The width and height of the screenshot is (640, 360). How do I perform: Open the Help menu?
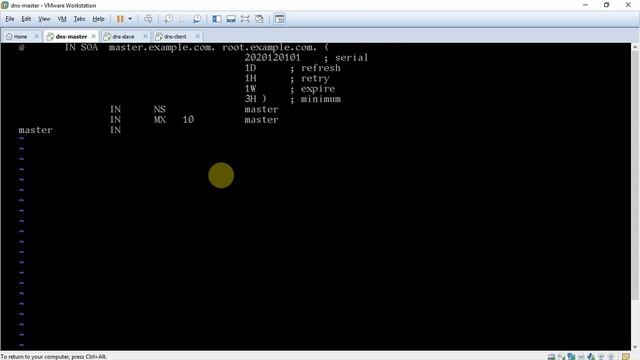(x=98, y=19)
